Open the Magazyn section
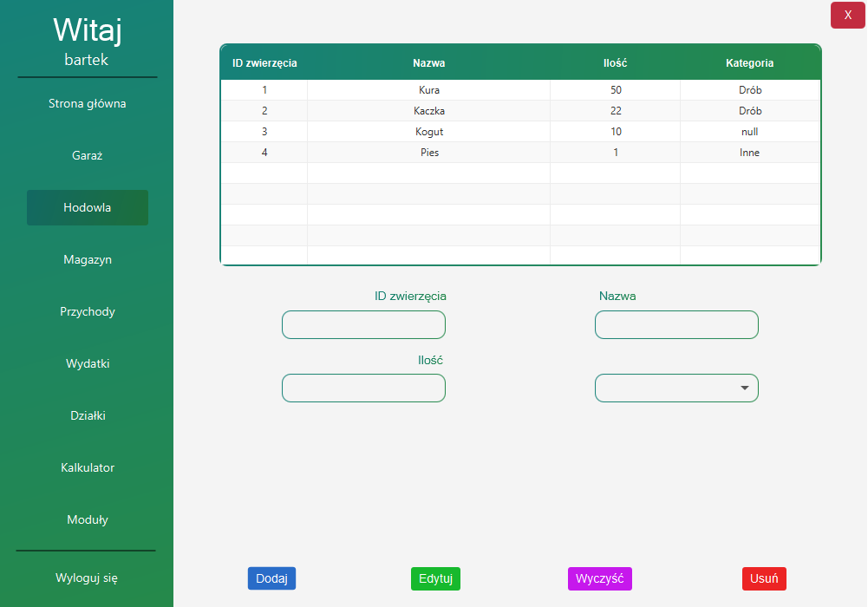 coord(87,259)
